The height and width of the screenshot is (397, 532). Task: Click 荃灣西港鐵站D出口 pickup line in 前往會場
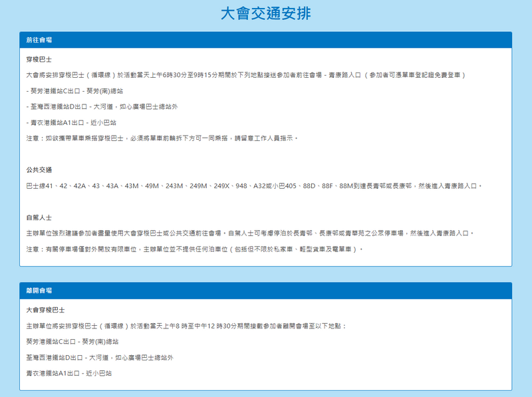tap(102, 106)
